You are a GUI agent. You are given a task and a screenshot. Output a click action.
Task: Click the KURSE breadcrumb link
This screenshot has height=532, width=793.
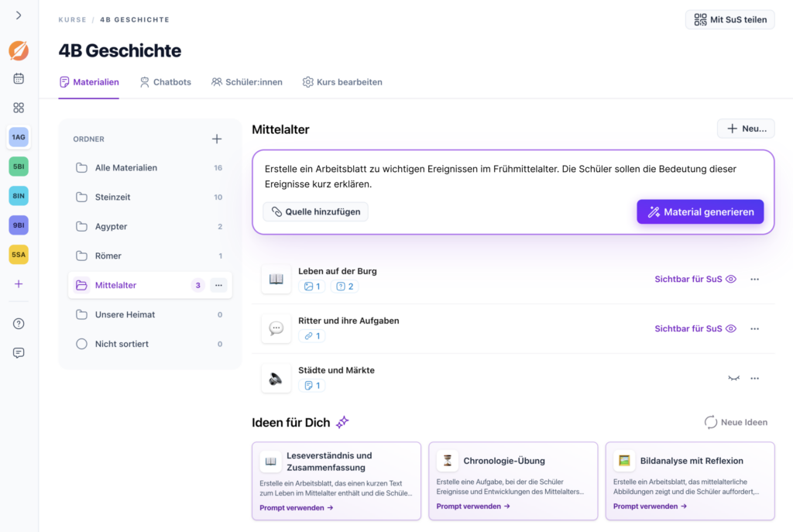point(72,19)
